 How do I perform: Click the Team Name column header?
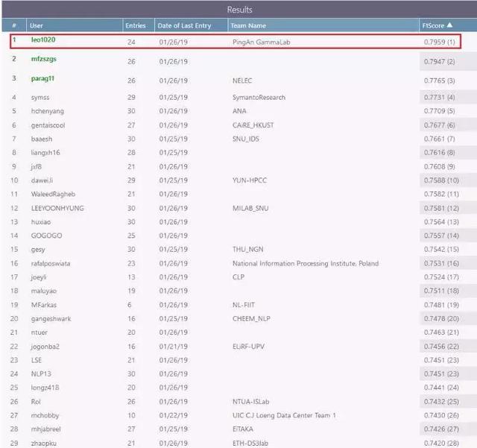[x=249, y=25]
